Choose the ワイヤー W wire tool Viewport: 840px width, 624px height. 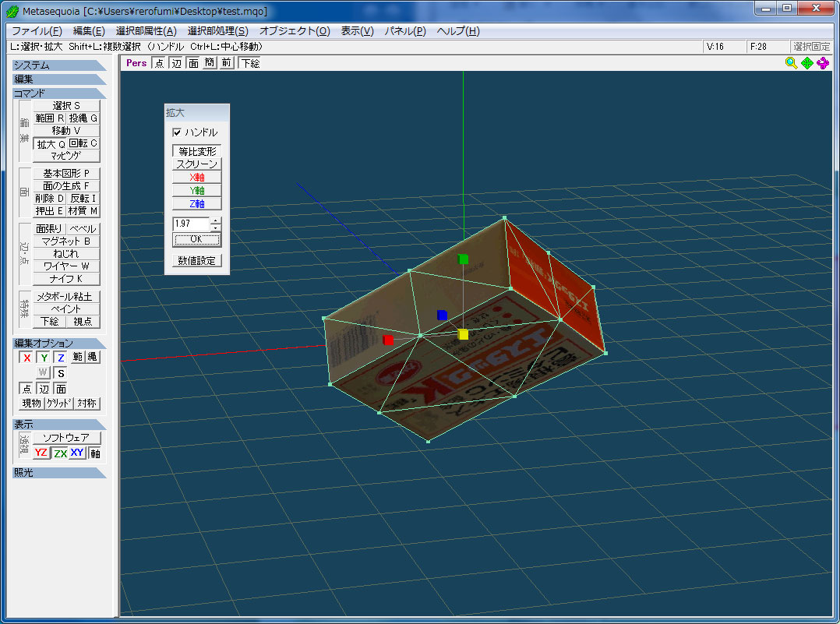[66, 266]
